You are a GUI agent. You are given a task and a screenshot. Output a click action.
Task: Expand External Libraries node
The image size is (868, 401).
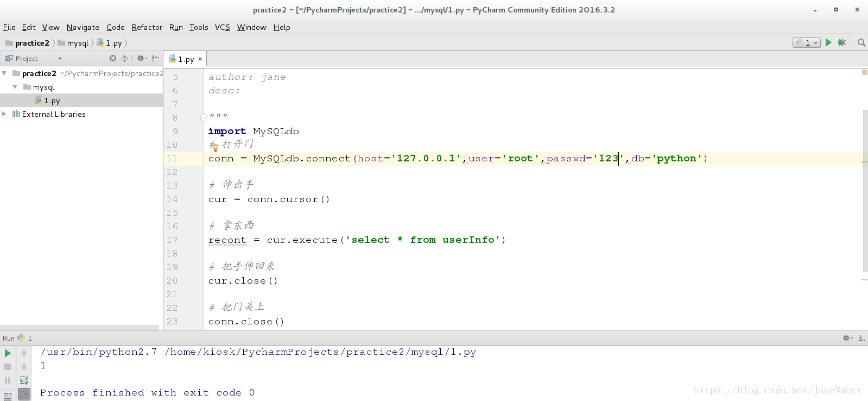click(4, 114)
